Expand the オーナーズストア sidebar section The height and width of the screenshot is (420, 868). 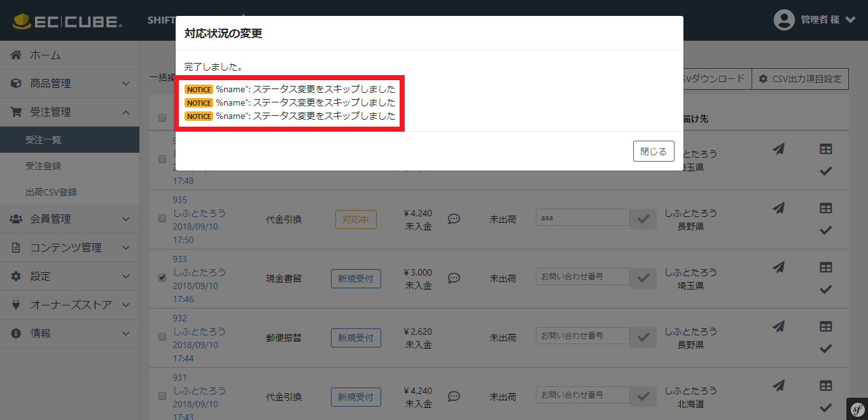pos(69,305)
